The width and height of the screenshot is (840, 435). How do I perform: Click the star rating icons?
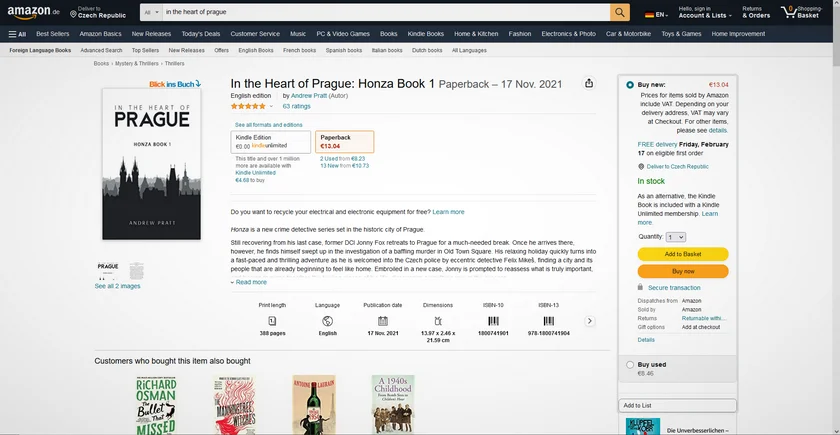tap(248, 105)
